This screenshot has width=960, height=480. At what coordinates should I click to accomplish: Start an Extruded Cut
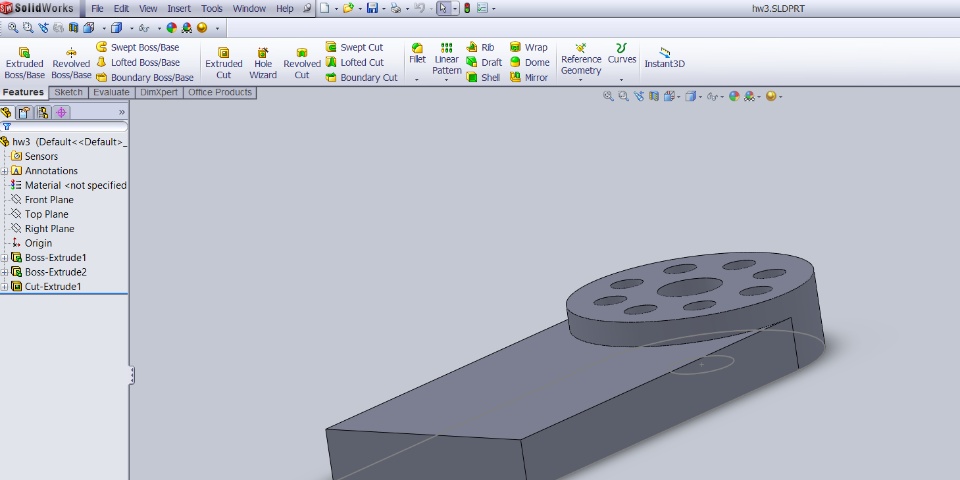[223, 63]
